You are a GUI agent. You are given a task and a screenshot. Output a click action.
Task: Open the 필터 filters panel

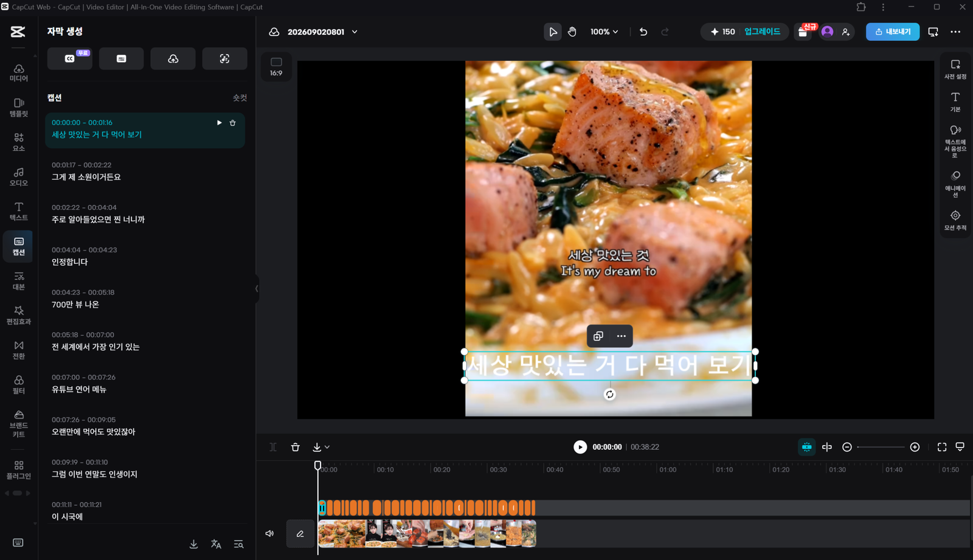coord(18,385)
